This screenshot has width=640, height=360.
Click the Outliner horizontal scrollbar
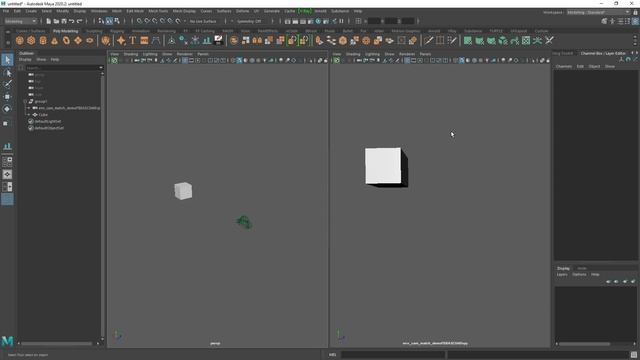click(57, 344)
